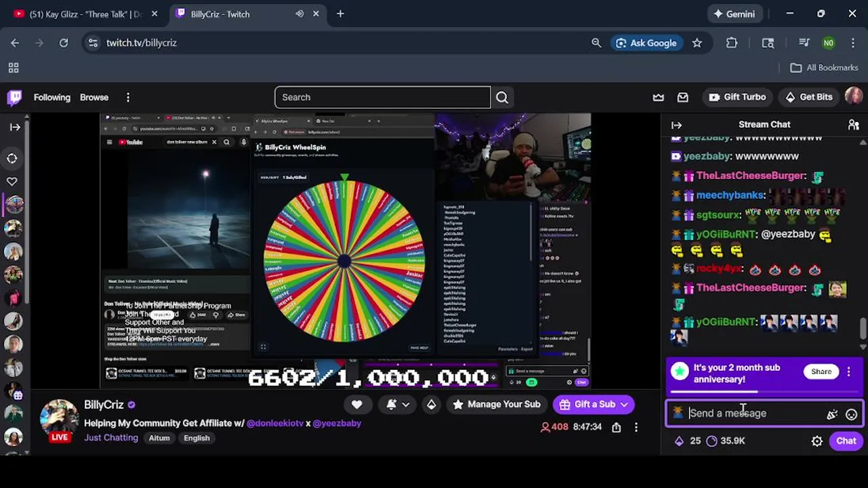Open notification bell settings dropdown

[398, 405]
